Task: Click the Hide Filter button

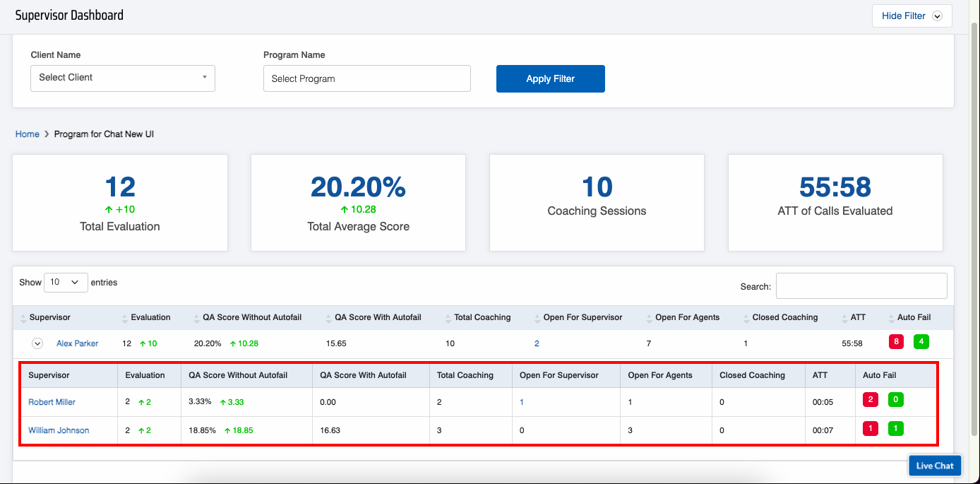Action: coord(912,16)
